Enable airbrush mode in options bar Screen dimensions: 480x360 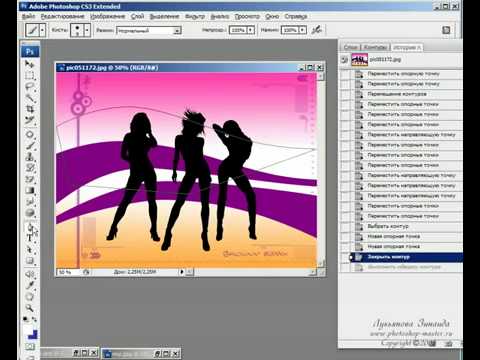click(x=316, y=30)
